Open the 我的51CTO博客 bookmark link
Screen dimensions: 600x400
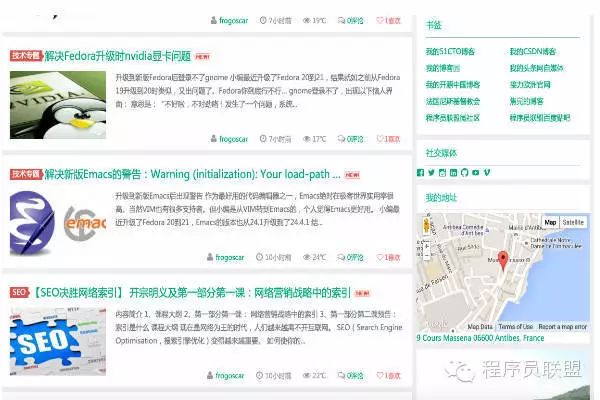(450, 52)
